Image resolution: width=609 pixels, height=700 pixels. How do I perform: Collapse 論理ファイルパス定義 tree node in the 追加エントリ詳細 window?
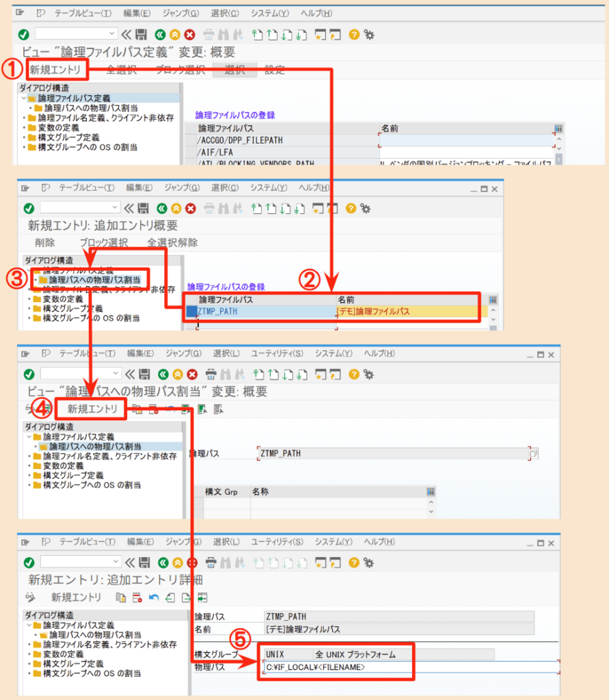click(x=29, y=625)
